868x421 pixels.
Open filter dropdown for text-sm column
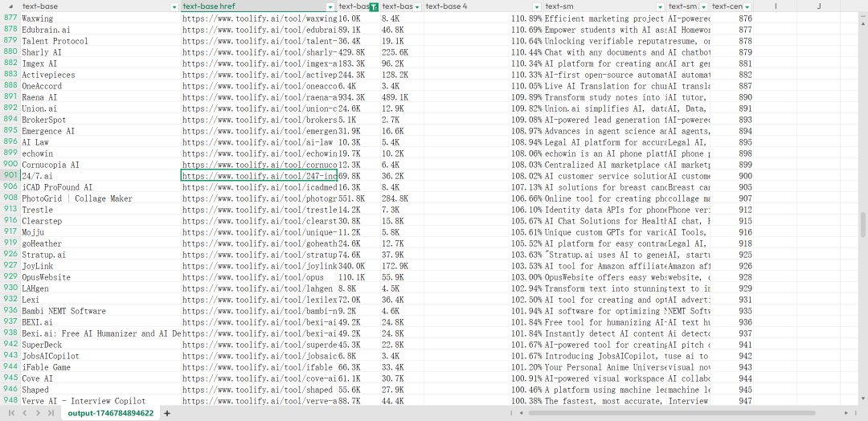point(660,6)
